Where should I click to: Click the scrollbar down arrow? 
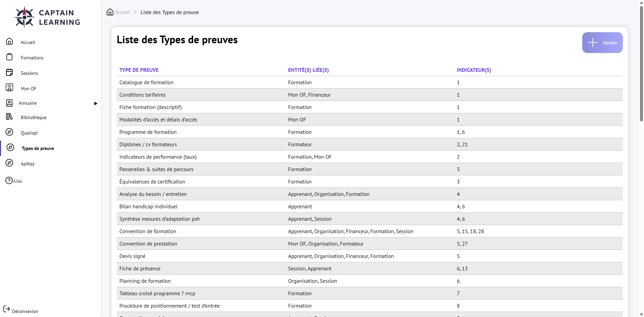[641, 314]
